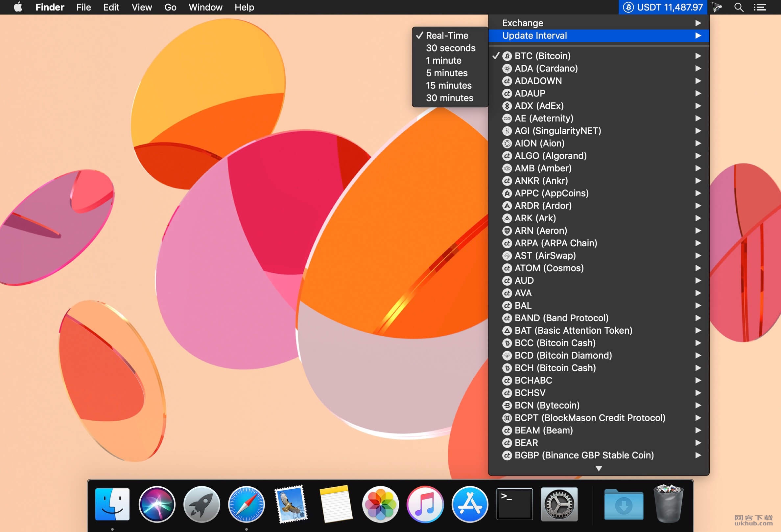The height and width of the screenshot is (532, 781).
Task: Open the Photos app in Dock
Action: (x=380, y=504)
